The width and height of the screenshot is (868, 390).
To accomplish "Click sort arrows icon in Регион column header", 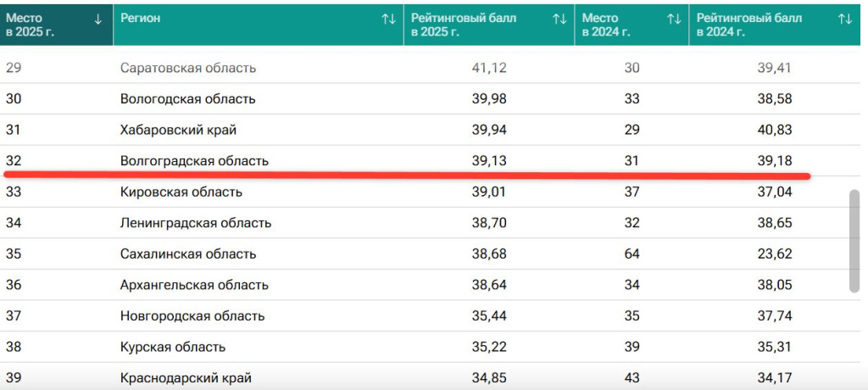I will [388, 19].
